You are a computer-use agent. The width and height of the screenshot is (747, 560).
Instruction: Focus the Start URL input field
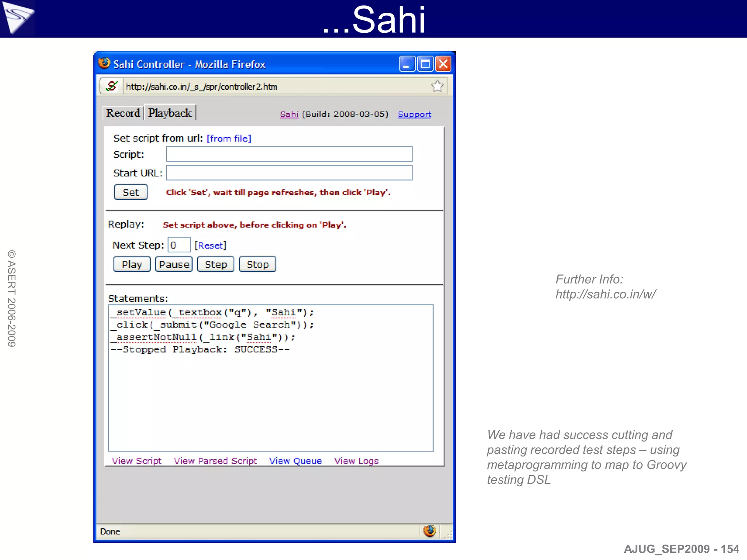click(x=289, y=173)
